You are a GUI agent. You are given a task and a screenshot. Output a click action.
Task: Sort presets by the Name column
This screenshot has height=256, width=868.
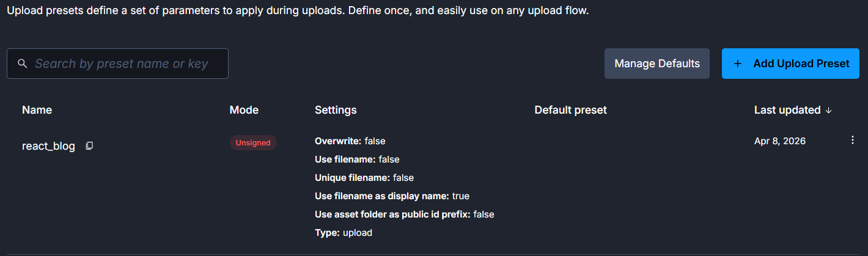37,110
